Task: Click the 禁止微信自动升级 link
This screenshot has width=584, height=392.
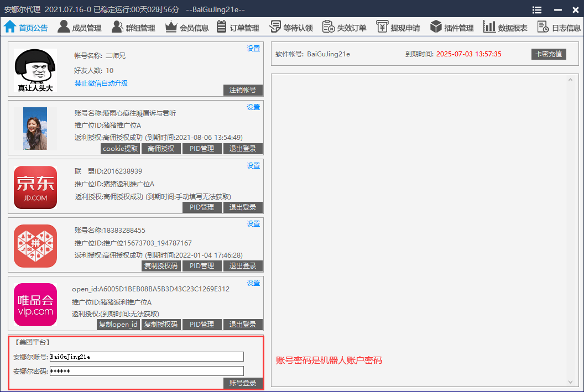Action: (x=101, y=83)
